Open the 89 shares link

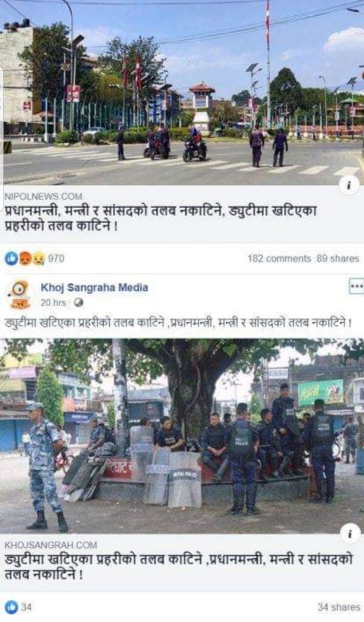pyautogui.click(x=337, y=259)
